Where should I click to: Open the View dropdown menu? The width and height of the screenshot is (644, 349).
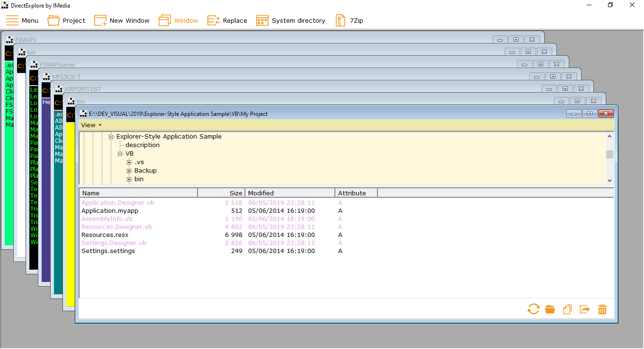(x=91, y=125)
